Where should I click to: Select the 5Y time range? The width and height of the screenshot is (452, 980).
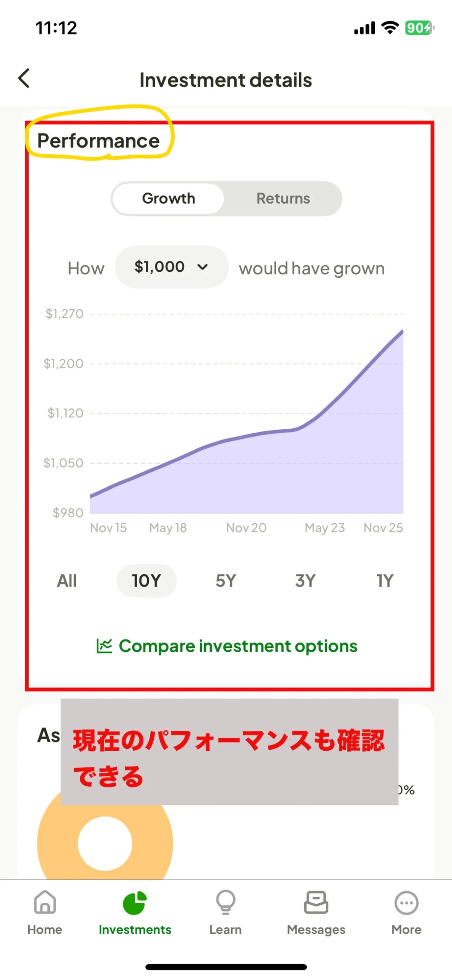click(226, 581)
